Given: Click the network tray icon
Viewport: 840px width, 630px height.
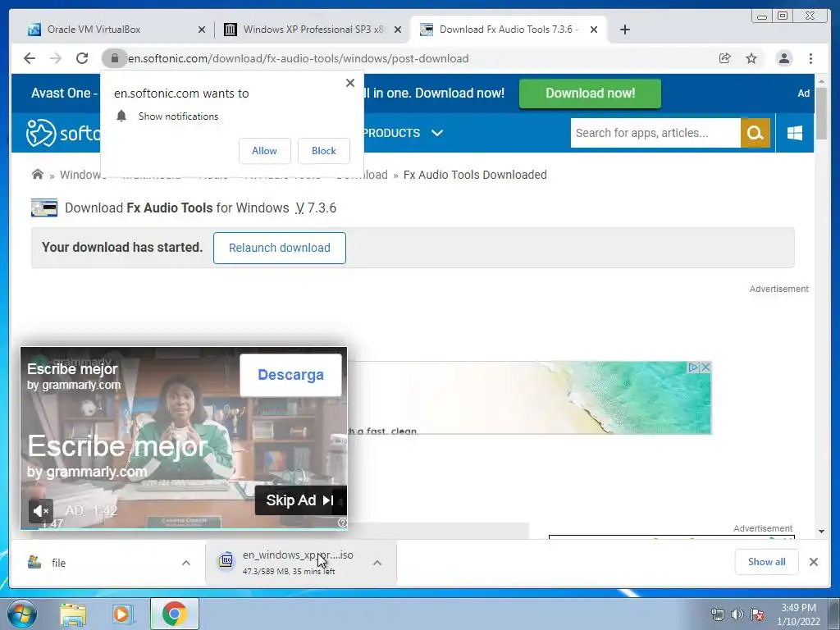Looking at the screenshot, I should (717, 614).
